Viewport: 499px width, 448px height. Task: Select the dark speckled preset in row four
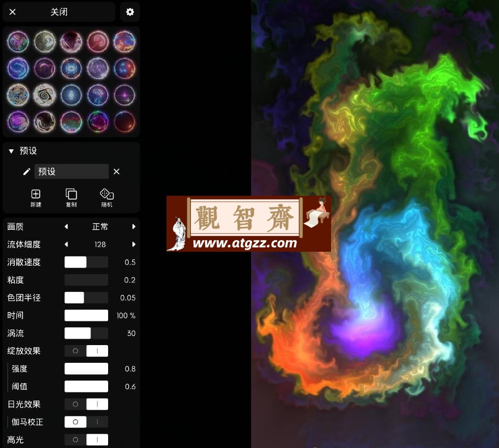[x=45, y=122]
